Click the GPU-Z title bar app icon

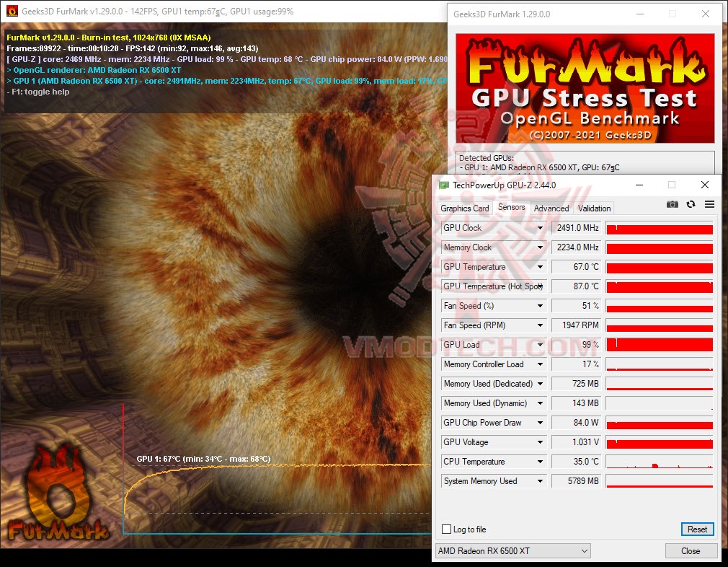point(444,185)
